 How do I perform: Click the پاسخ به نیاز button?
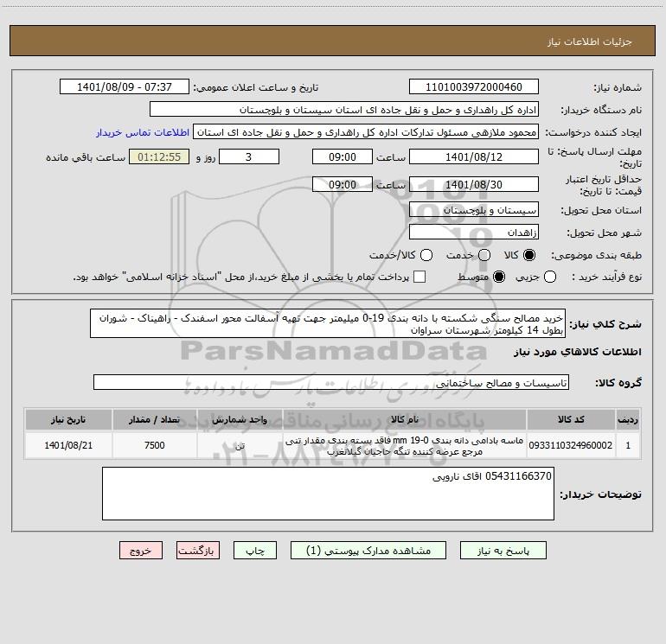[503, 551]
